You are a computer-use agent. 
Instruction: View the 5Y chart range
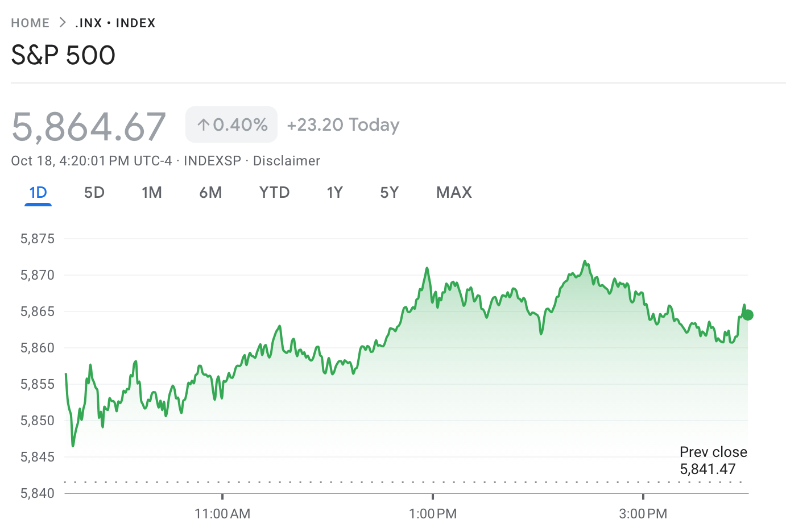pyautogui.click(x=390, y=193)
